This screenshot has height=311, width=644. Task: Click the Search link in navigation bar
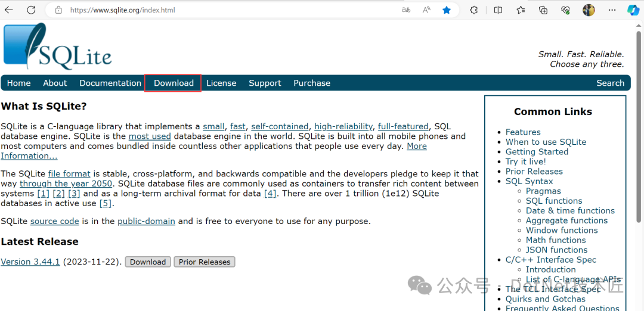tap(611, 83)
